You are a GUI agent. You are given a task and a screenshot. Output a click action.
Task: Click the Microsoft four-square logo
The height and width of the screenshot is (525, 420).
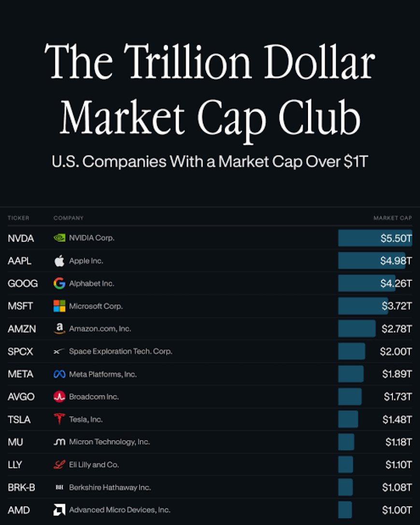pos(59,306)
